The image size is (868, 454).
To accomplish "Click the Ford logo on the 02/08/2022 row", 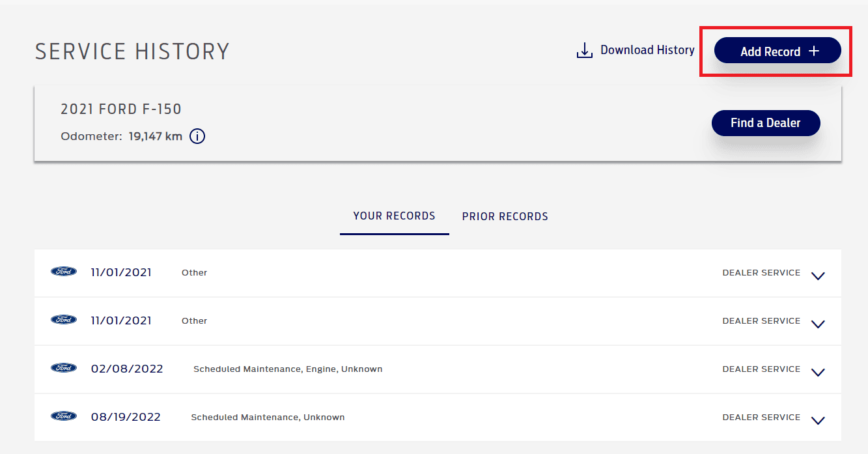I will point(64,368).
